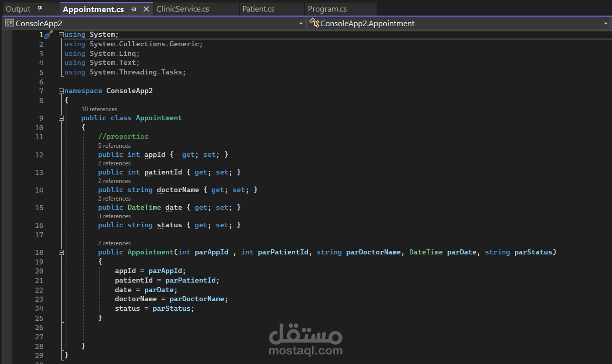Open the 5 references link above appId
The height and width of the screenshot is (364, 612).
[114, 146]
